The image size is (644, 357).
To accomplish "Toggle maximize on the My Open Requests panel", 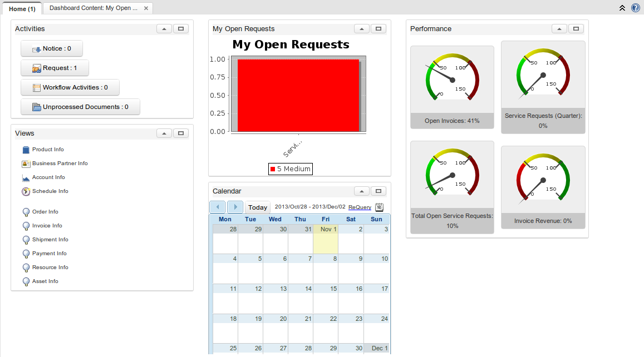I will click(x=378, y=28).
